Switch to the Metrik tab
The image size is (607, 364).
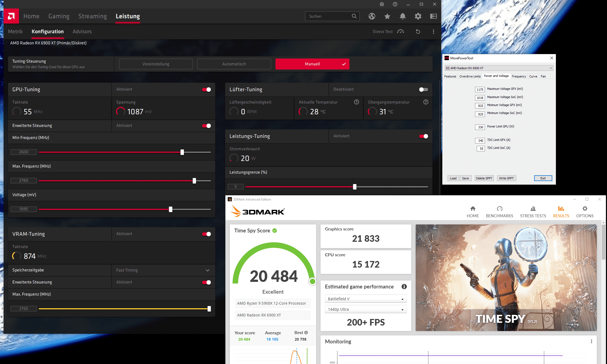[15, 32]
